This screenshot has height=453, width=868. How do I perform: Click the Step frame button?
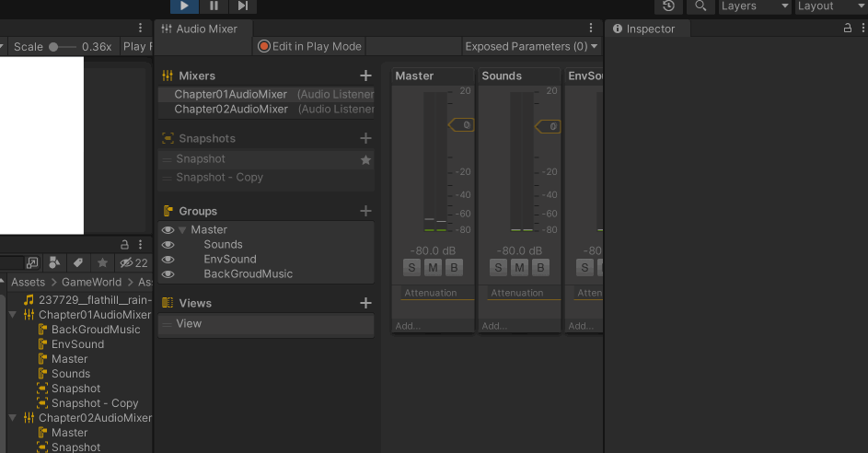click(x=242, y=6)
